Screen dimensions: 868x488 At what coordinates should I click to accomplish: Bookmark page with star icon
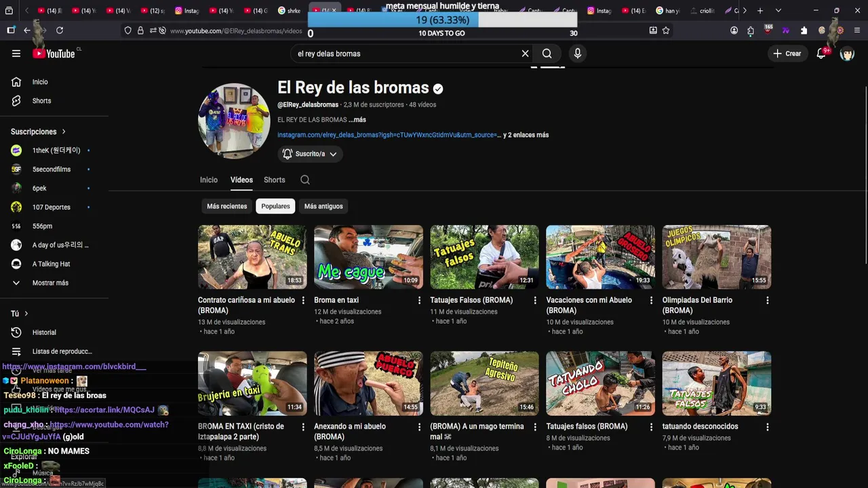666,30
